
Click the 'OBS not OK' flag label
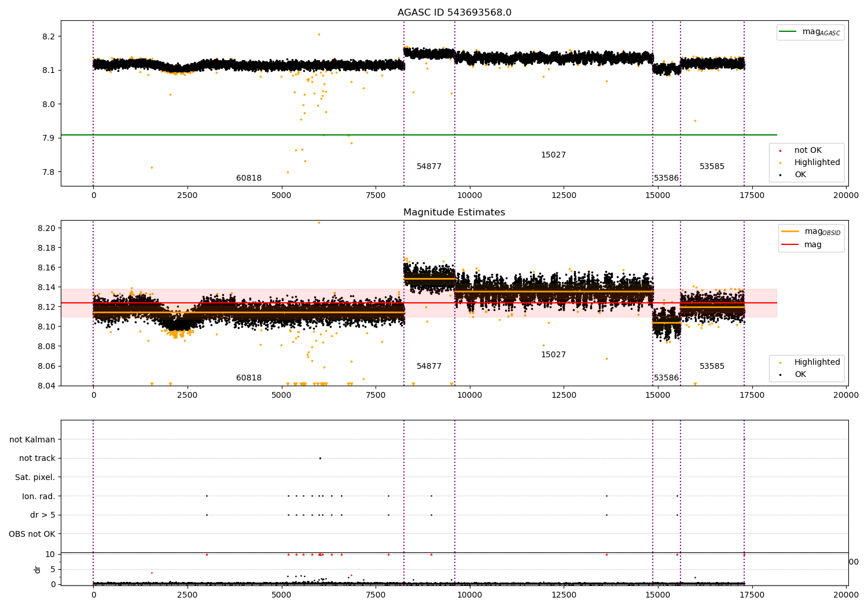click(32, 534)
